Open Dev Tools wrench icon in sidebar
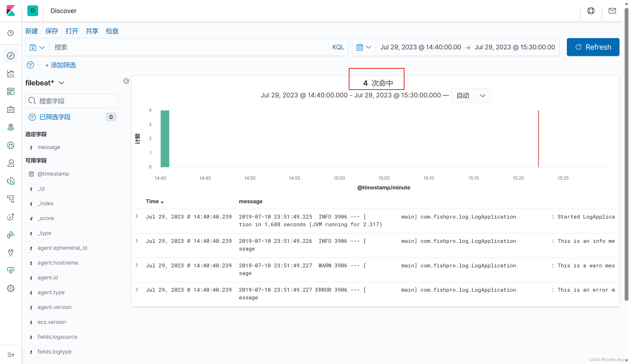630x364 pixels. 11,253
